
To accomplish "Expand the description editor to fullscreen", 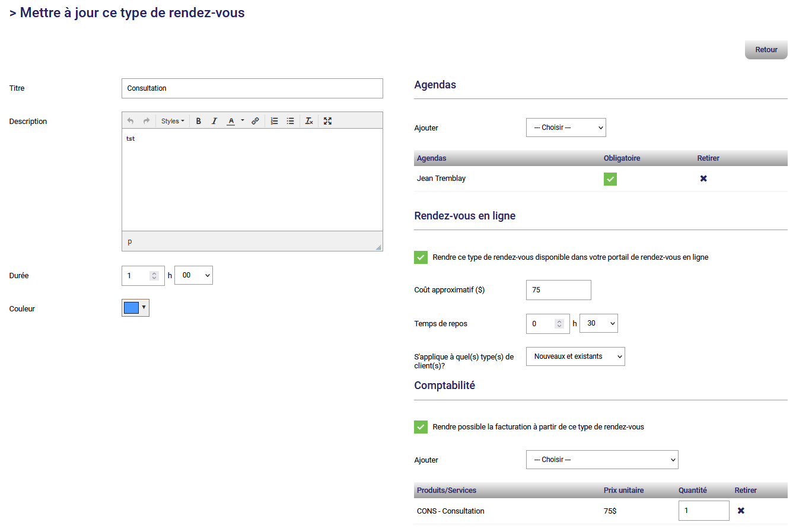I will pos(327,121).
